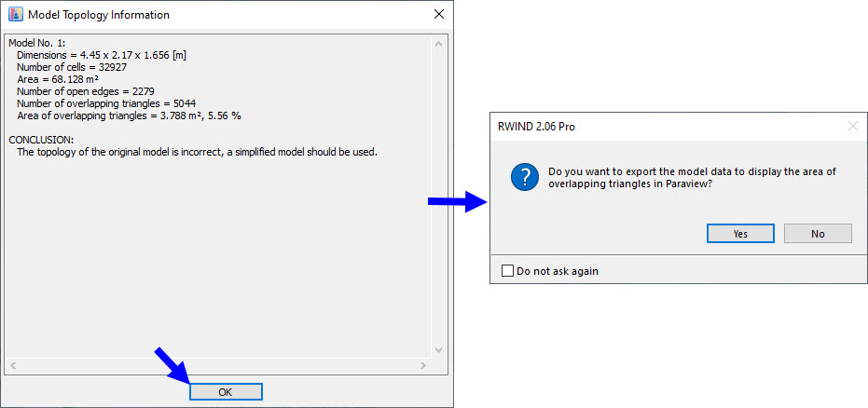Enable the Do not ask again checkbox
Viewport: 868px width, 408px height.
pos(507,271)
